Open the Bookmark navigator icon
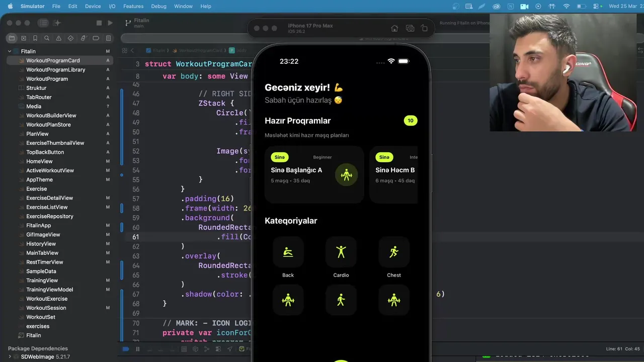This screenshot has height=362, width=644. point(35,38)
